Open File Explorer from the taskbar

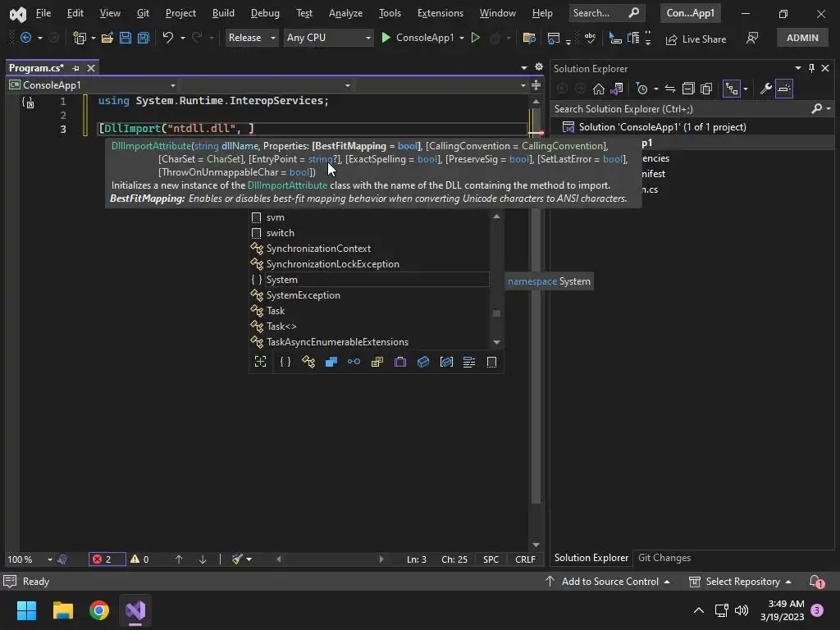click(62, 610)
